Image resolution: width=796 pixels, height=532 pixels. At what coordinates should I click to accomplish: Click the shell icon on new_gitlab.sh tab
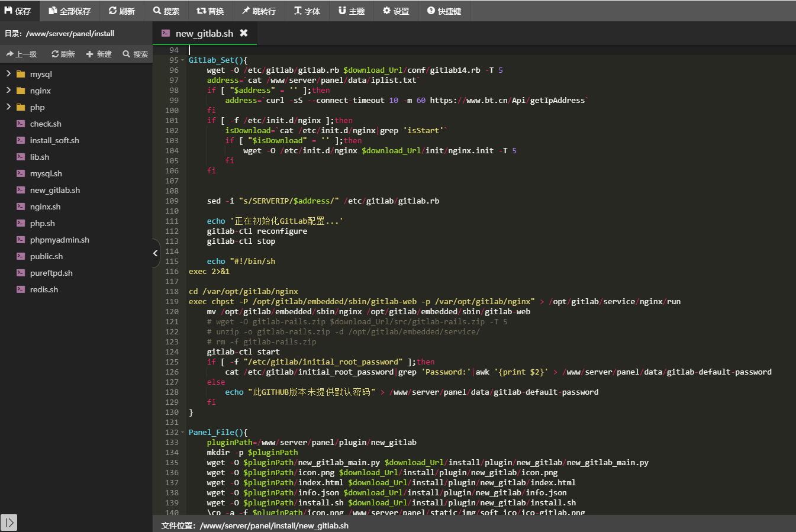click(x=166, y=33)
